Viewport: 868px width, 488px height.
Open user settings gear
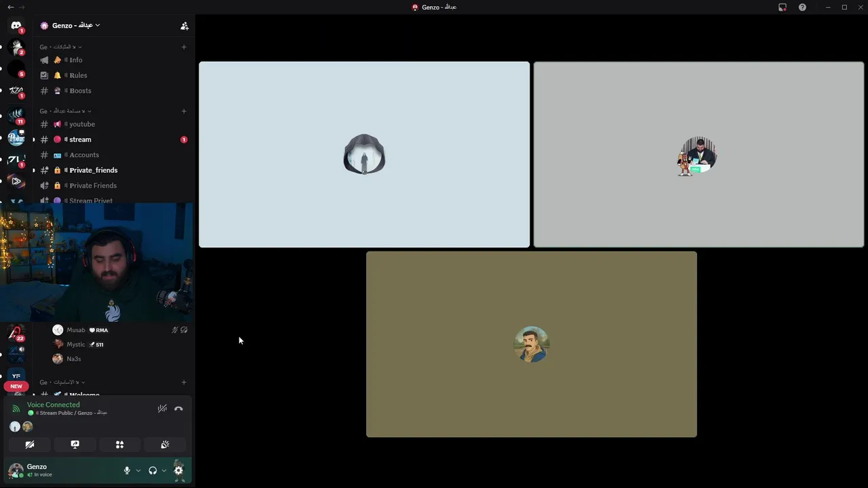[178, 470]
